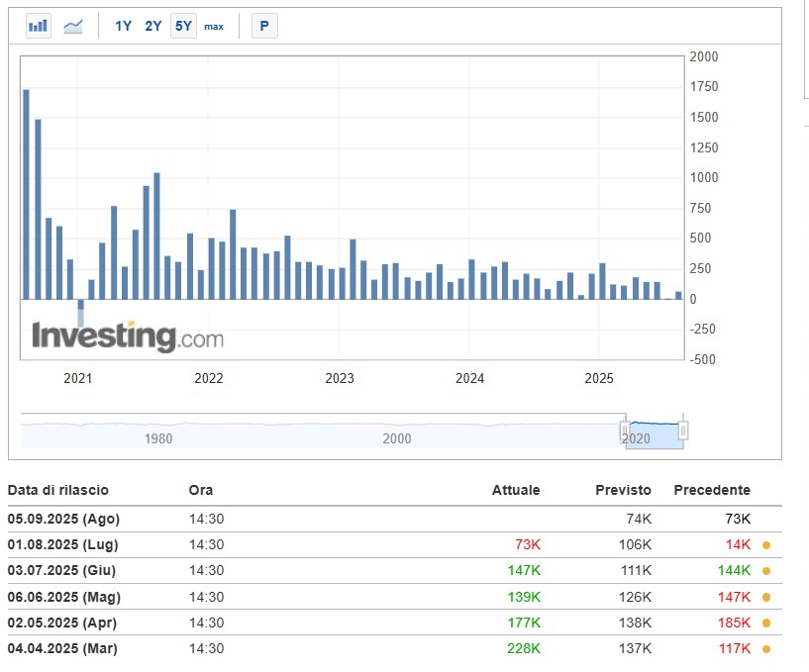Screen dimensions: 809x672
Task: Click the 228K actual value for March
Action: tap(525, 649)
